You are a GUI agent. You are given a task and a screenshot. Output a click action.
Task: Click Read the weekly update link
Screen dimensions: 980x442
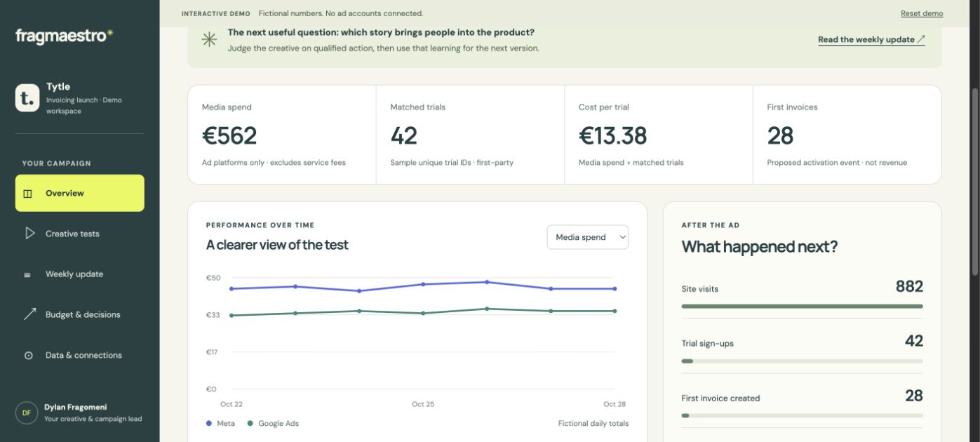871,39
